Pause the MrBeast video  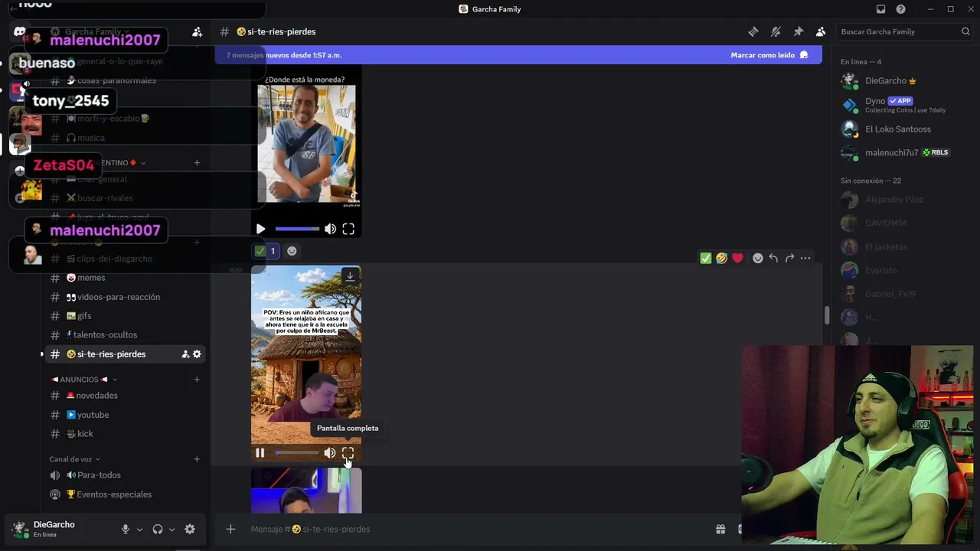(x=260, y=453)
